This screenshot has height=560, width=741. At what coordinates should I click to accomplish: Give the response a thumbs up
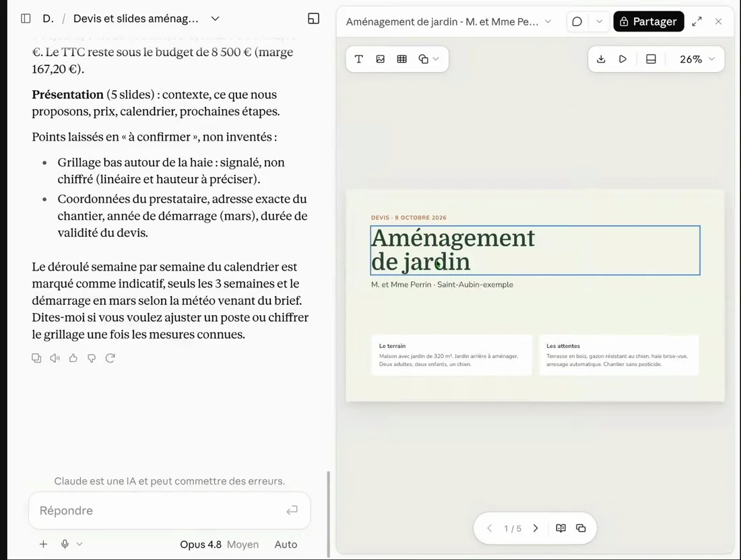pos(73,358)
